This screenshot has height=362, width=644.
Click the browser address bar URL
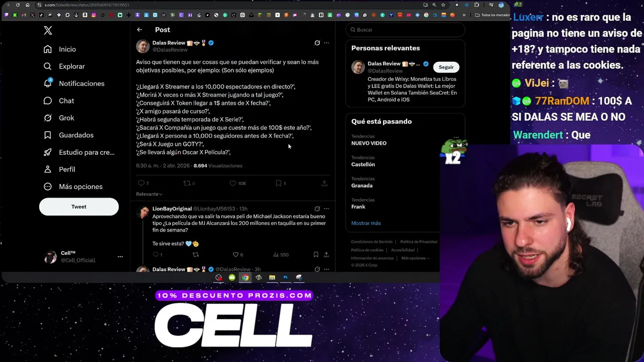(x=87, y=5)
